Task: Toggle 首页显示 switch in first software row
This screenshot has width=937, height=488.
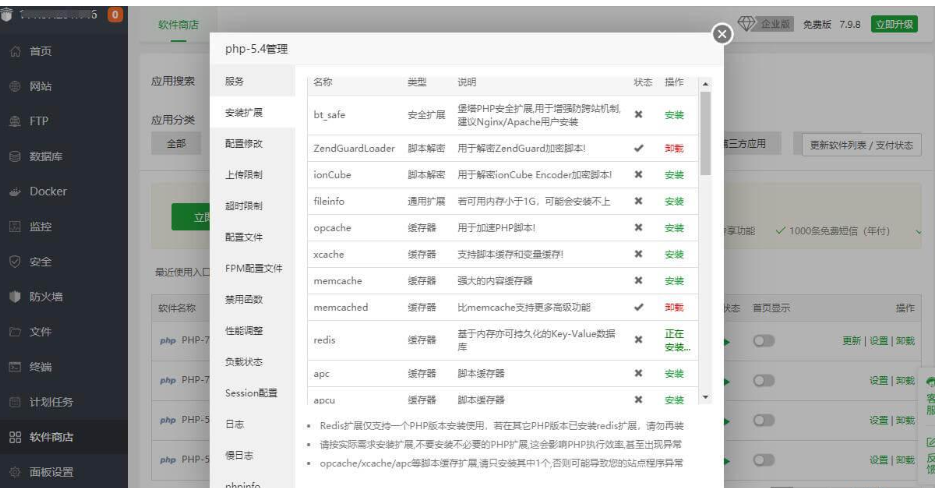Action: (x=764, y=341)
